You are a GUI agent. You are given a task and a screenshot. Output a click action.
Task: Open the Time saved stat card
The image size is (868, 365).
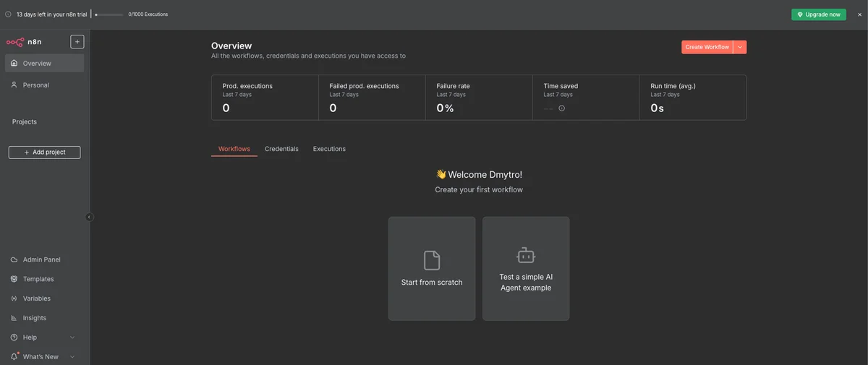(586, 98)
